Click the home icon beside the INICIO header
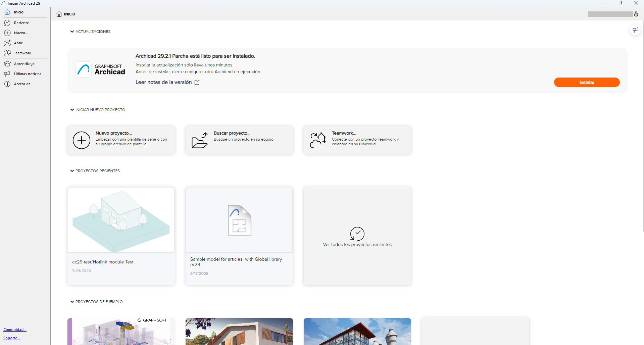The width and height of the screenshot is (644, 345). (x=59, y=14)
